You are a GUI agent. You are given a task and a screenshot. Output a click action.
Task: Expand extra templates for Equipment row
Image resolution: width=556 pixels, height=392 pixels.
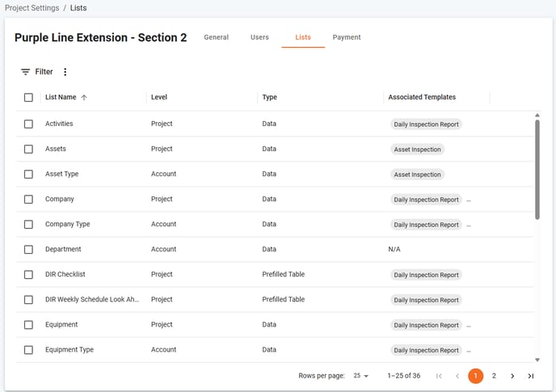(x=469, y=326)
